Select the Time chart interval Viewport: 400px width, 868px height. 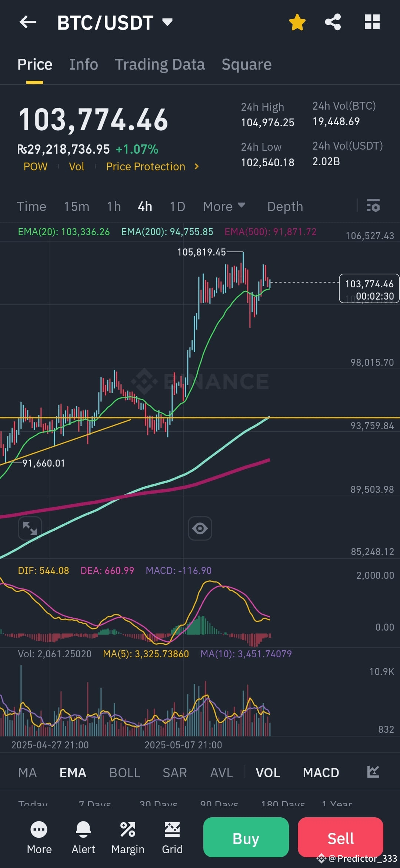pos(31,207)
